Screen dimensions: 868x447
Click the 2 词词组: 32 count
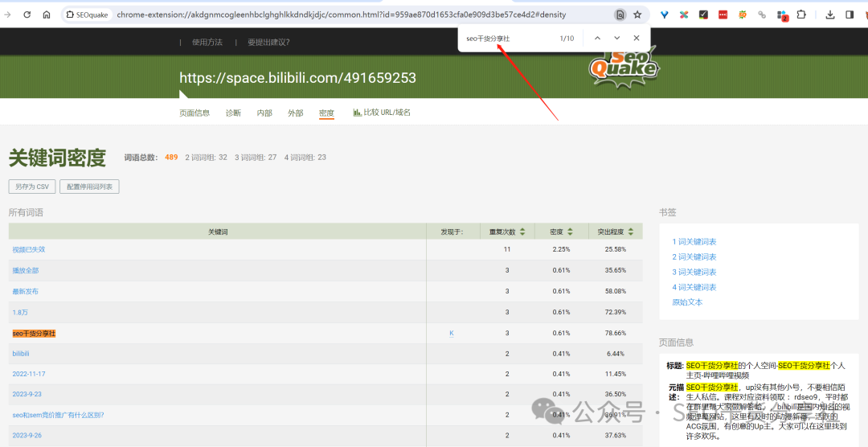206,158
